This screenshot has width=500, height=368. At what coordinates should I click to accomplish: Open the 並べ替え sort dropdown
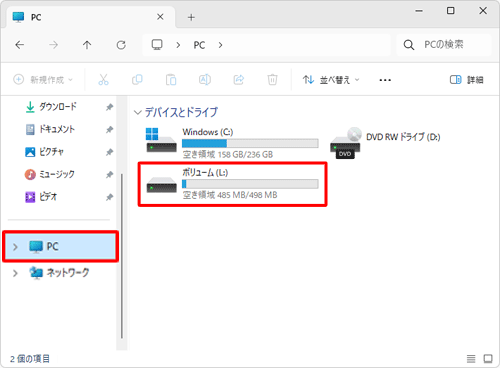click(x=331, y=80)
